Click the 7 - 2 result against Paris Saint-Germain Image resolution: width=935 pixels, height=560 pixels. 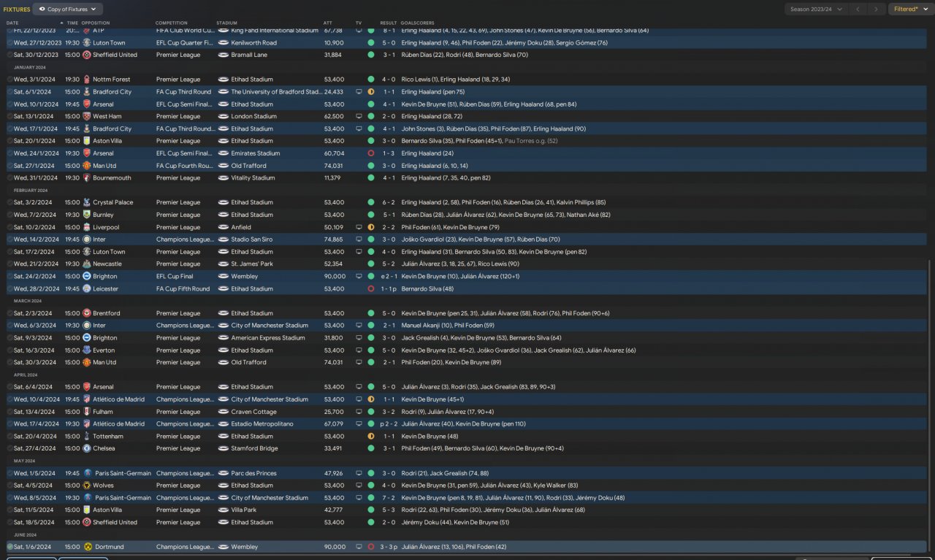[389, 498]
